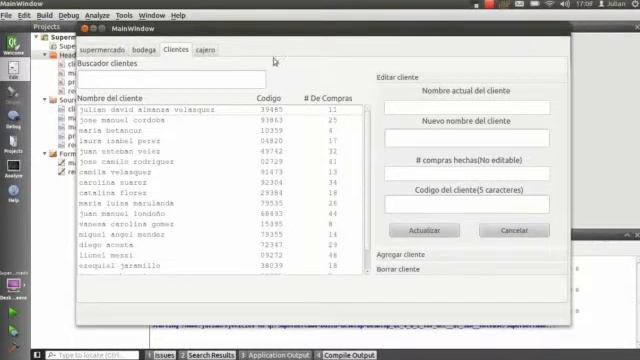
Task: Select client camila velasquez
Action: [x=220, y=172]
